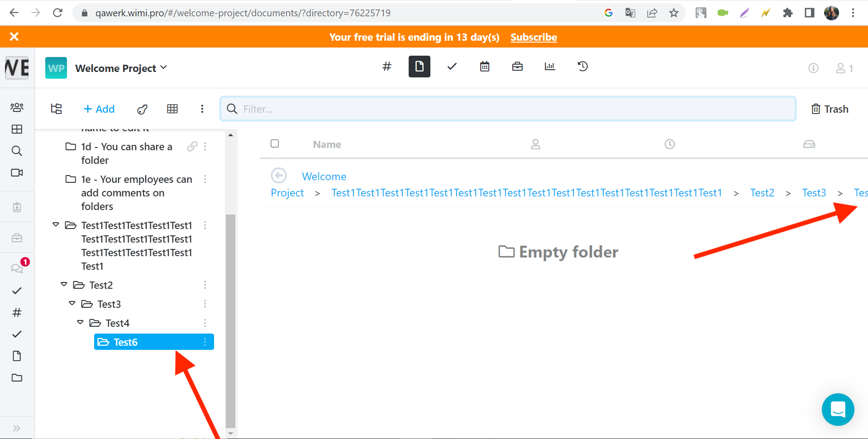Open the reports bar chart icon
The image size is (868, 439).
click(550, 67)
